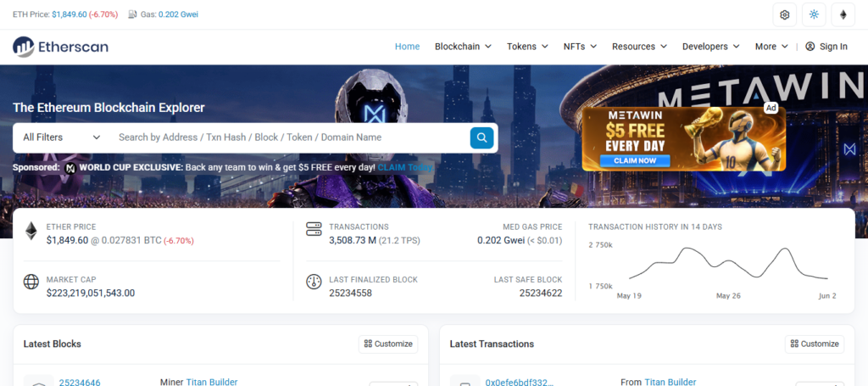Viewport: 868px width, 386px height.
Task: Click the Last Finalized Block gauge icon
Action: (314, 282)
